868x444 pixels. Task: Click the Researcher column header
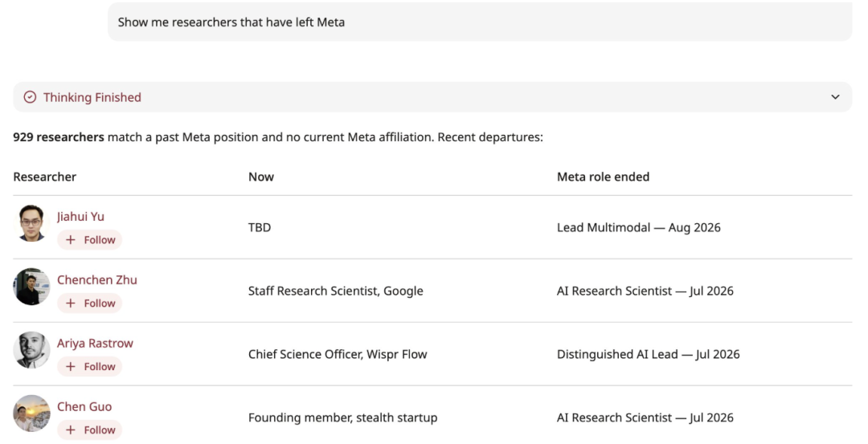click(45, 177)
